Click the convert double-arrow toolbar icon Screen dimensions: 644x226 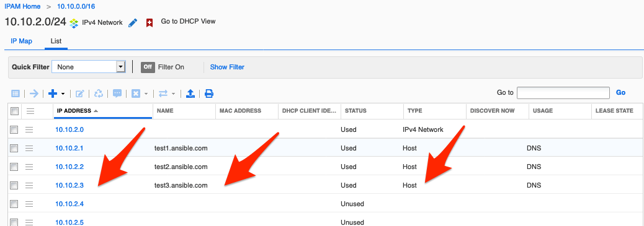(x=163, y=93)
